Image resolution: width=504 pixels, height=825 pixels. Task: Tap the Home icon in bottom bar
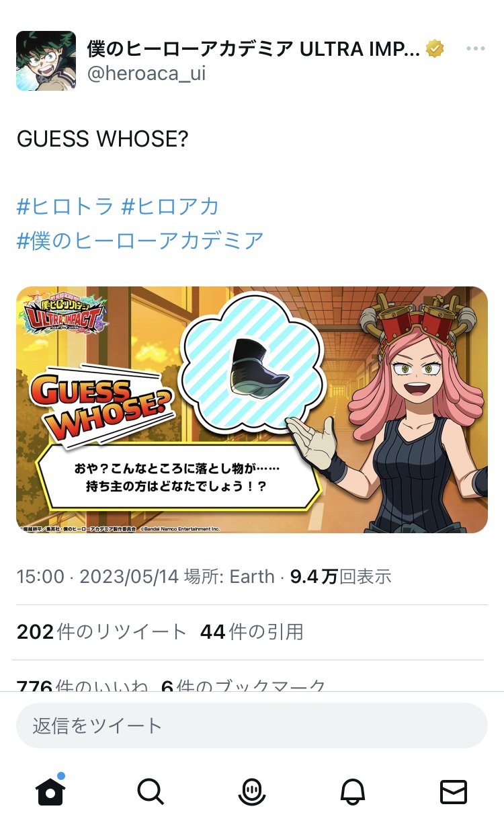point(50,791)
